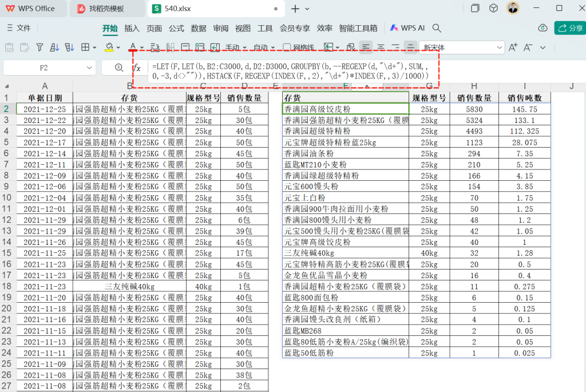Select right-align text icon
Screen dimensions: 586x392
(396, 47)
